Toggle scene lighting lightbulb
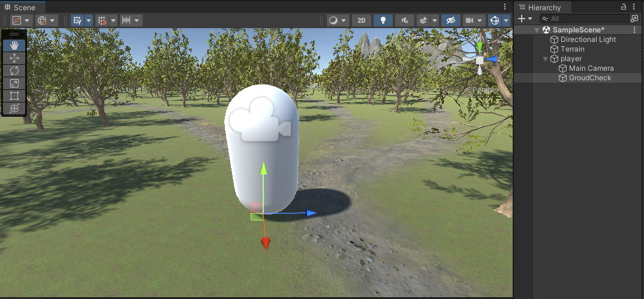Image resolution: width=644 pixels, height=299 pixels. (x=383, y=20)
